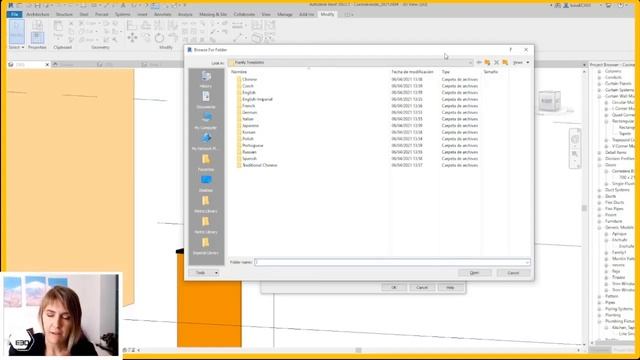Go up one folder level
The image size is (640, 360).
[487, 62]
